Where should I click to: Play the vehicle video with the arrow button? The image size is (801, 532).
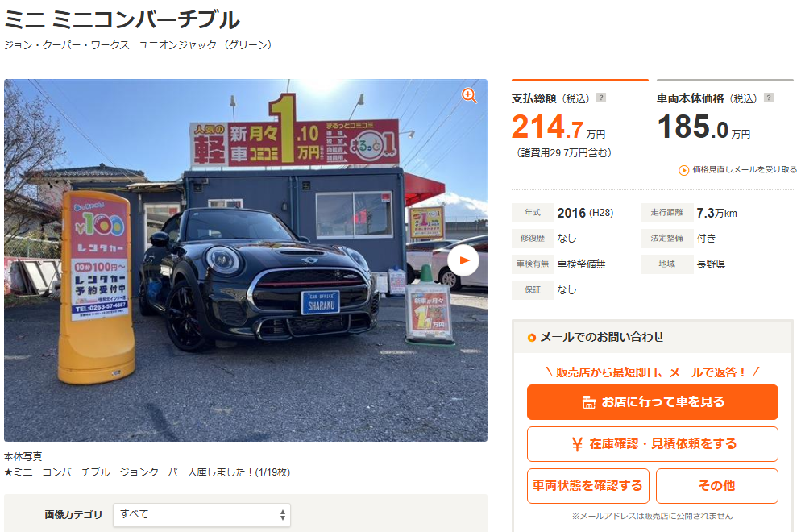click(463, 260)
